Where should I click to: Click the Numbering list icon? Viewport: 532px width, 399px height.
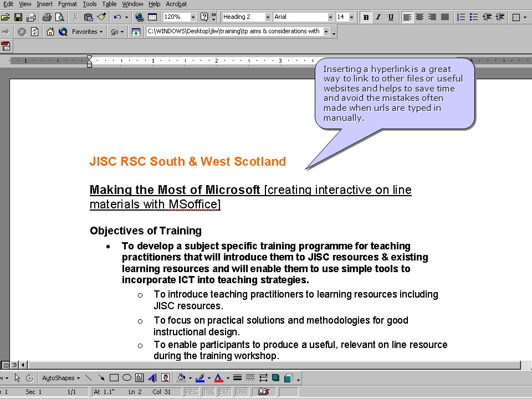pos(461,17)
